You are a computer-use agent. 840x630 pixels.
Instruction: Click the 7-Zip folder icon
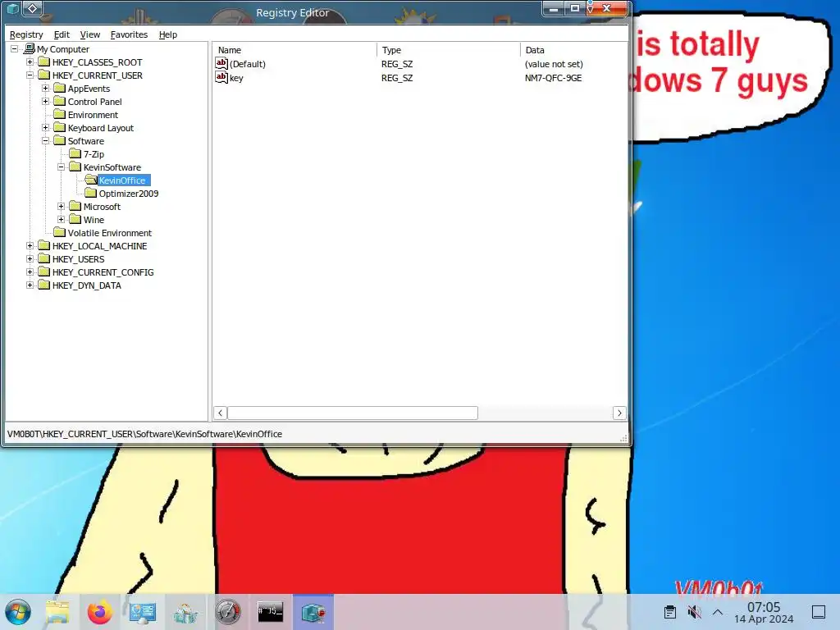tap(75, 153)
